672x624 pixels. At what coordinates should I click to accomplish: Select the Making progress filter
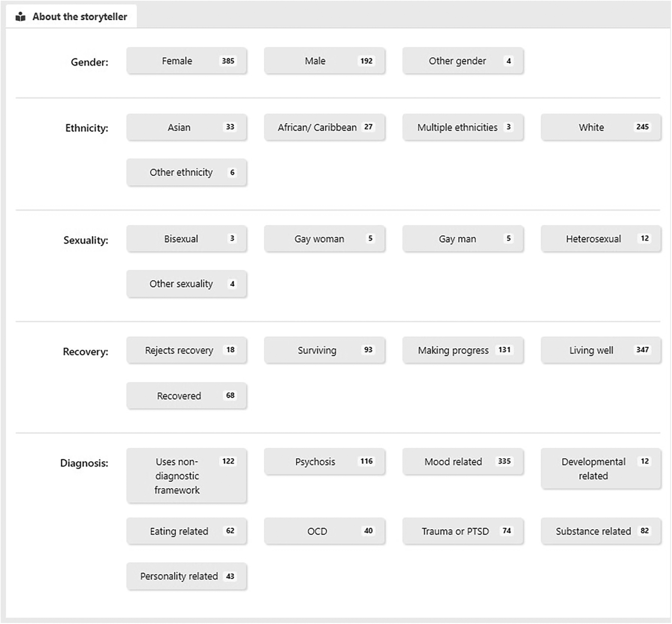pyautogui.click(x=463, y=350)
